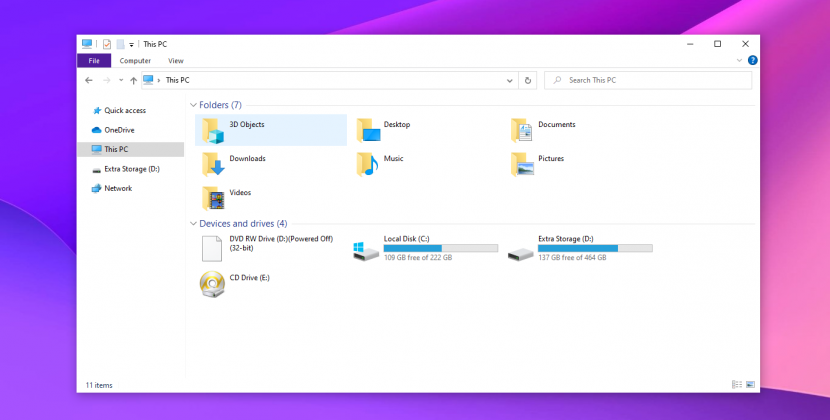Select the Extra Storage (D:) drive icon in content pane

[520, 255]
